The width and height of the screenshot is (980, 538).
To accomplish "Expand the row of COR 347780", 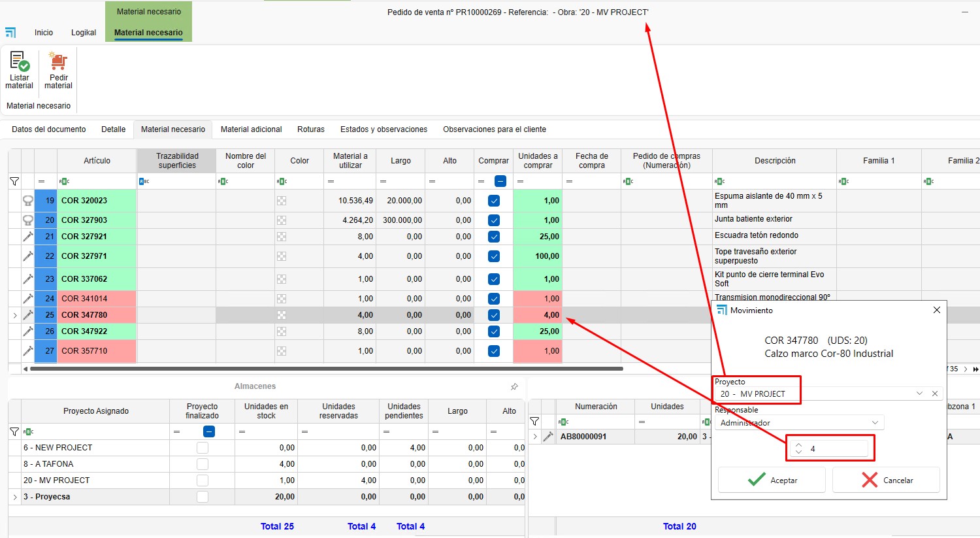I will click(15, 315).
